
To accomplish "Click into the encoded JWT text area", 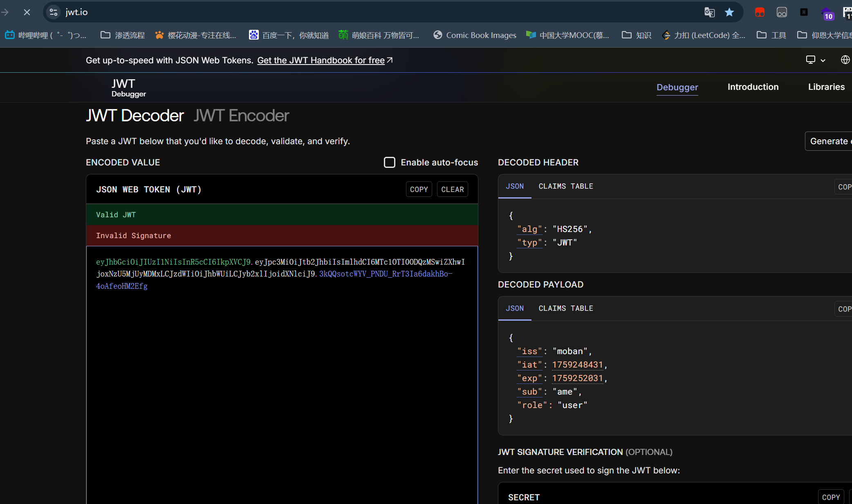I will [282, 375].
